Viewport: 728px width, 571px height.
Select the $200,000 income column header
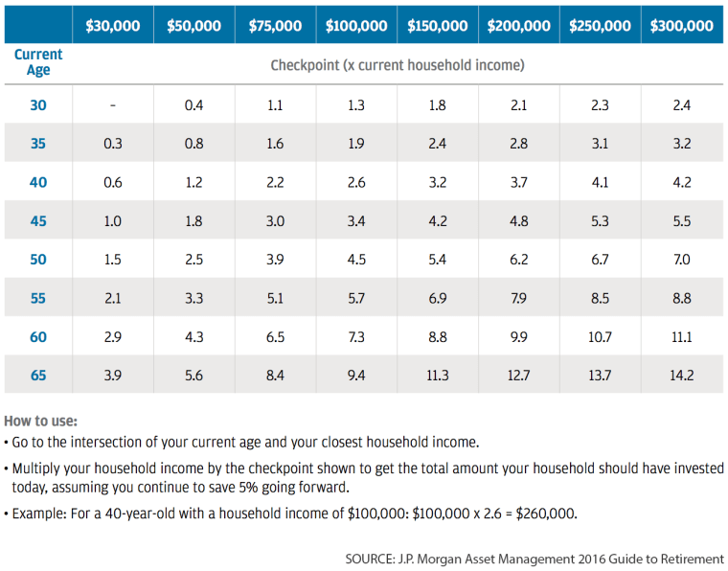click(x=519, y=25)
